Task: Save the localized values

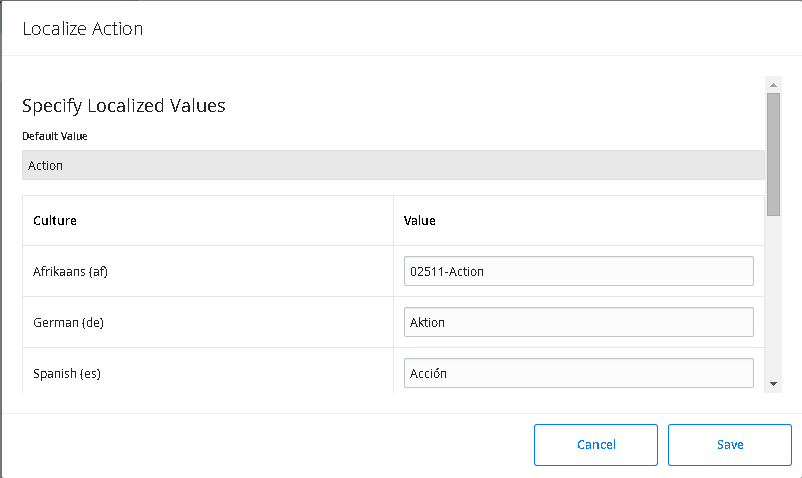Action: click(729, 445)
